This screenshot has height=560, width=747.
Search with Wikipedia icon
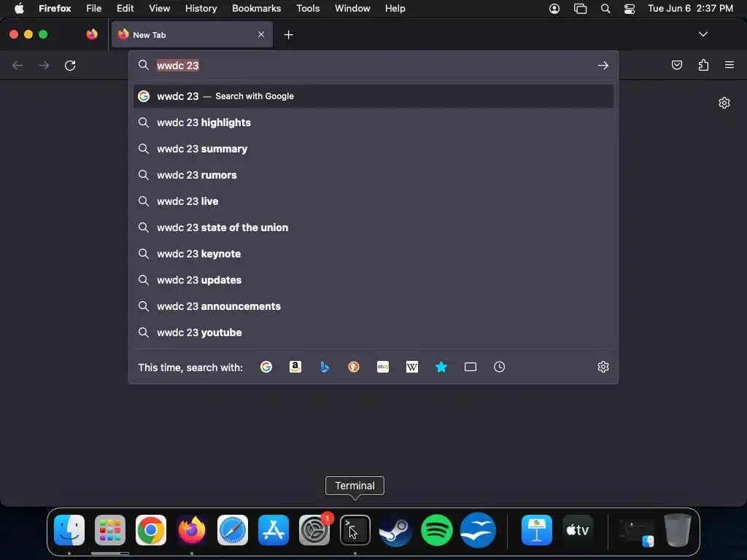pyautogui.click(x=412, y=367)
